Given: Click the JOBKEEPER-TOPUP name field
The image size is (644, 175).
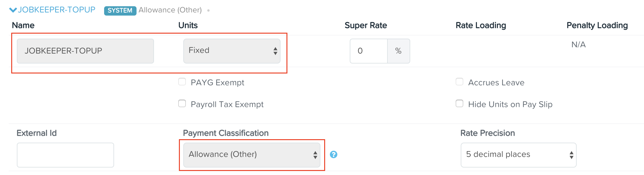Looking at the screenshot, I should click(85, 51).
